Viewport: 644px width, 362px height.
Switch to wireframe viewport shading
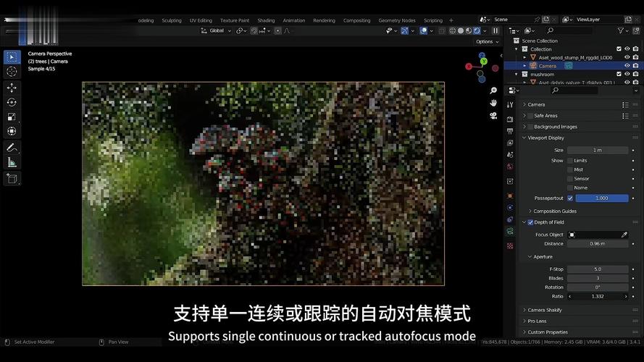click(x=452, y=31)
